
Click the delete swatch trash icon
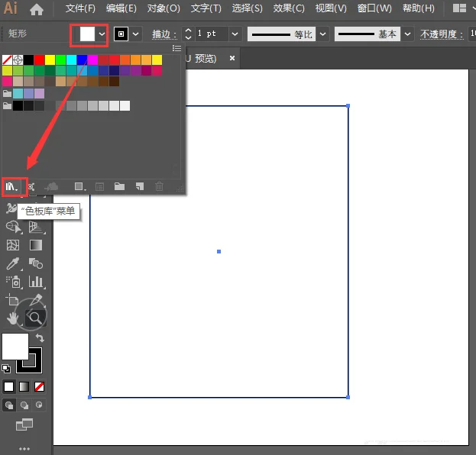coord(159,186)
